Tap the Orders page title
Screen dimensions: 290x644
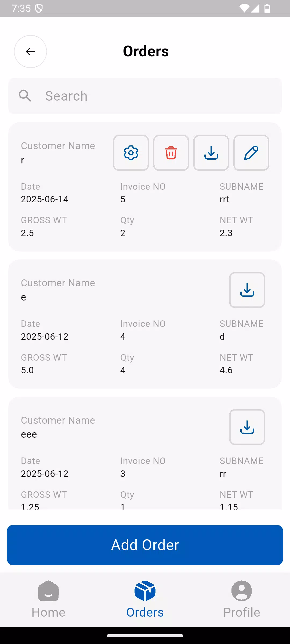tap(146, 51)
